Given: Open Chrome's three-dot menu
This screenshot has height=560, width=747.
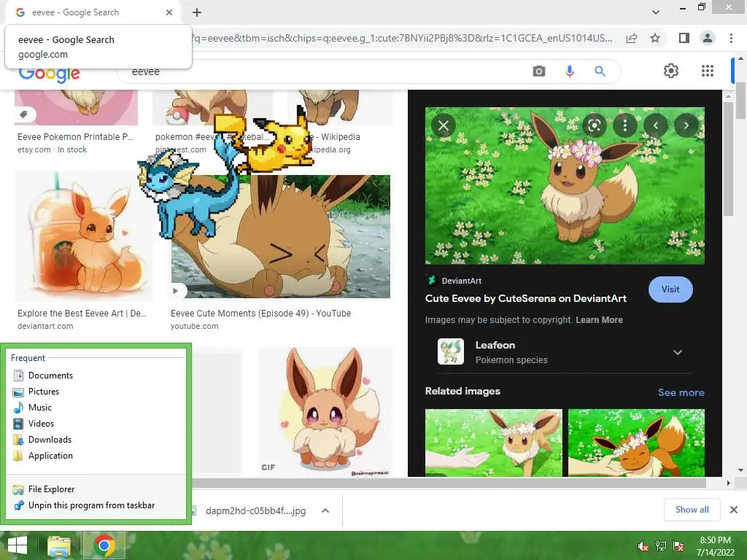Looking at the screenshot, I should click(731, 38).
